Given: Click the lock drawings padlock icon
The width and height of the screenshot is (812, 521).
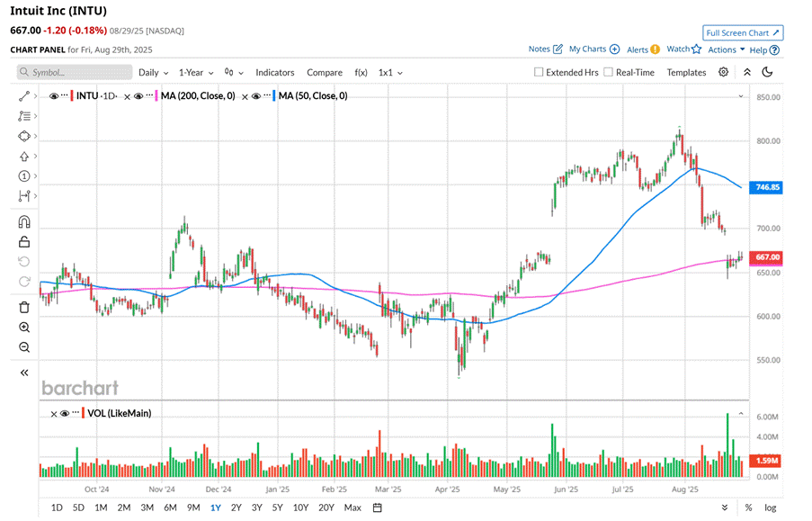Looking at the screenshot, I should click(x=23, y=242).
